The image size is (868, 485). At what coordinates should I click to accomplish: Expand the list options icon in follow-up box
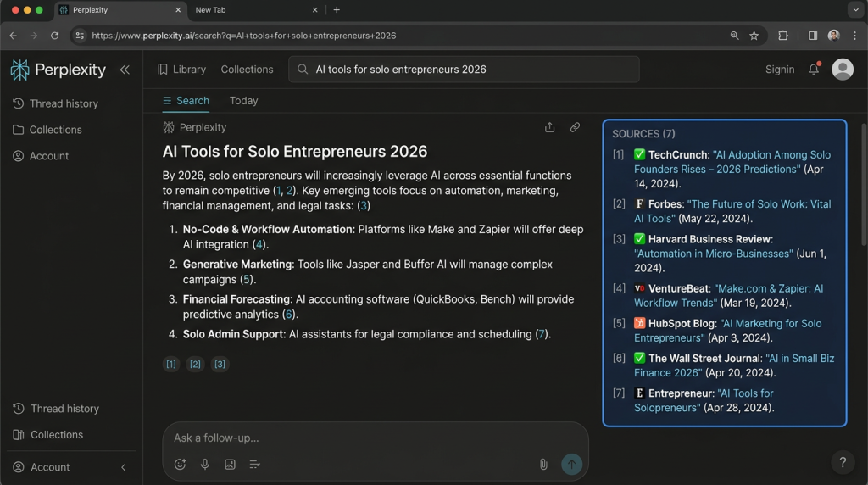[254, 464]
